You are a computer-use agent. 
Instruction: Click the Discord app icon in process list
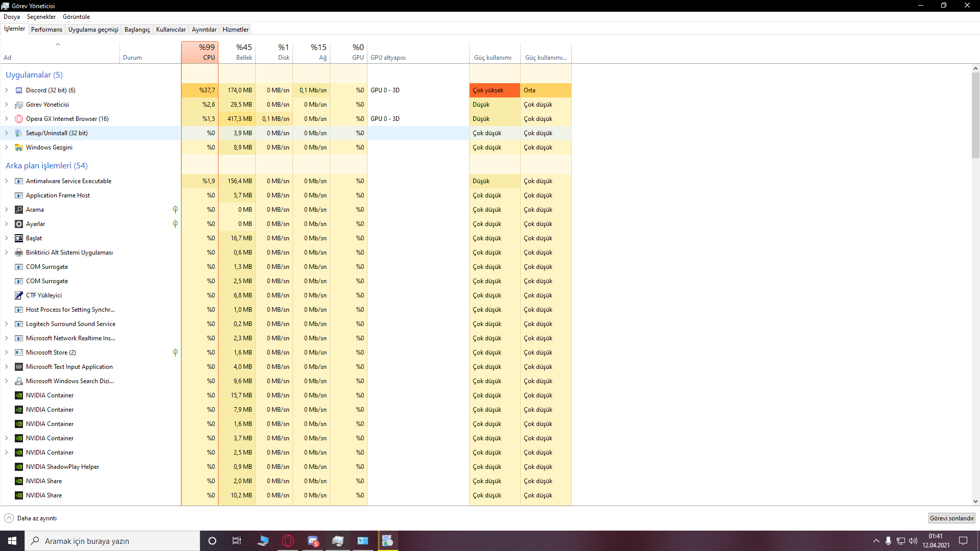[19, 90]
